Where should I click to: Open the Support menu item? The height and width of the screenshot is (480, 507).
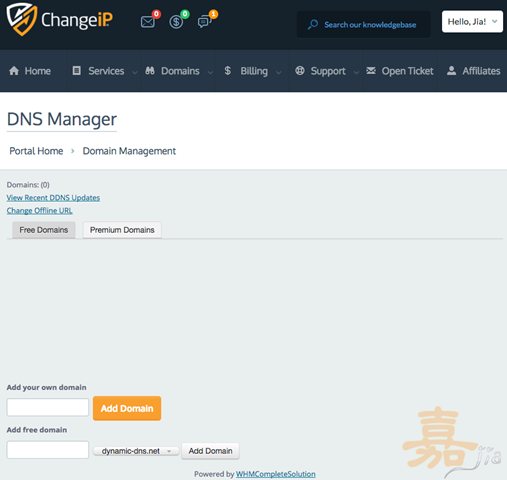[328, 71]
